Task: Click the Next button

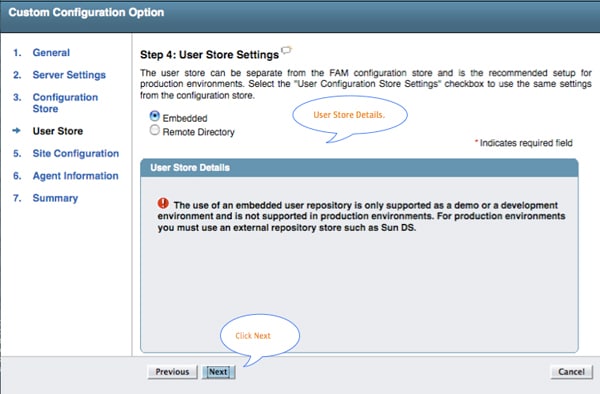Action: click(x=218, y=372)
